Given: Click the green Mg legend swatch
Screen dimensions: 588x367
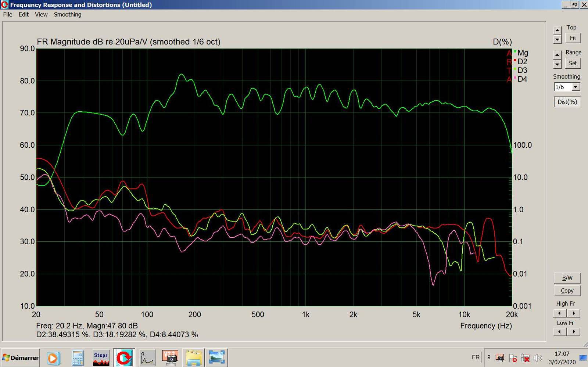Looking at the screenshot, I should 515,51.
